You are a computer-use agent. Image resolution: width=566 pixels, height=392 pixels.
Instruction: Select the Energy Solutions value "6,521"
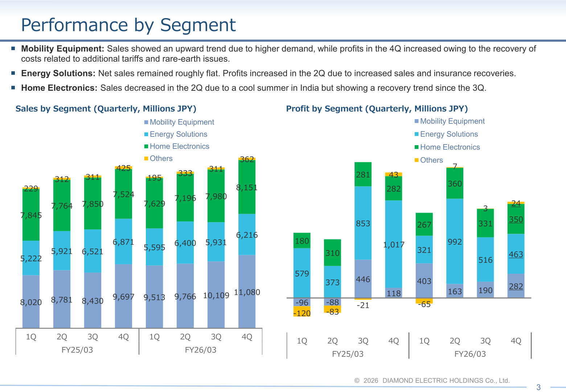(x=93, y=252)
